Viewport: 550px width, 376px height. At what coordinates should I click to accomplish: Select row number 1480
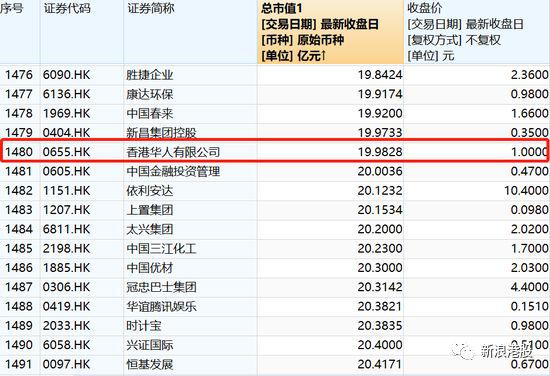click(19, 152)
